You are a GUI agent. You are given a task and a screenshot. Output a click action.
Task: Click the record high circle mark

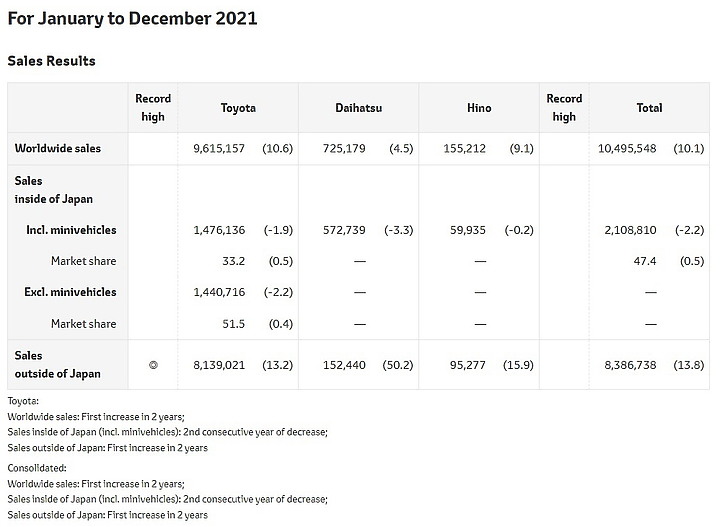[x=153, y=365]
